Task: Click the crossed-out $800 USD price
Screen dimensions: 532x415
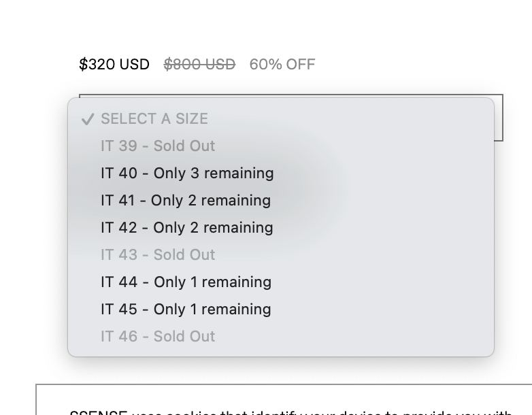Action: point(199,65)
